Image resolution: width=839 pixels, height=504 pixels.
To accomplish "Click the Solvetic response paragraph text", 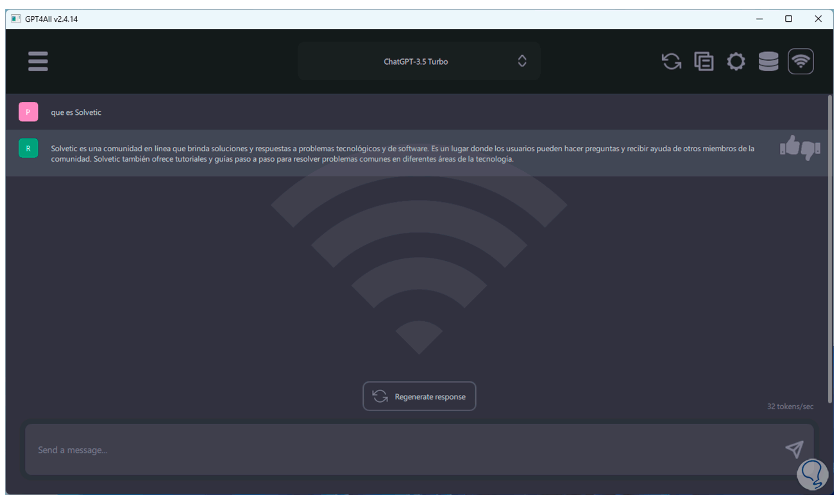I will click(x=403, y=153).
